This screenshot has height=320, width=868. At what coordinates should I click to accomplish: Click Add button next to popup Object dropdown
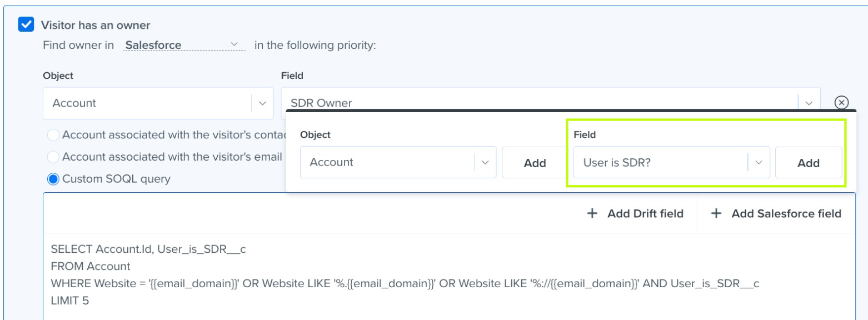[x=534, y=162]
